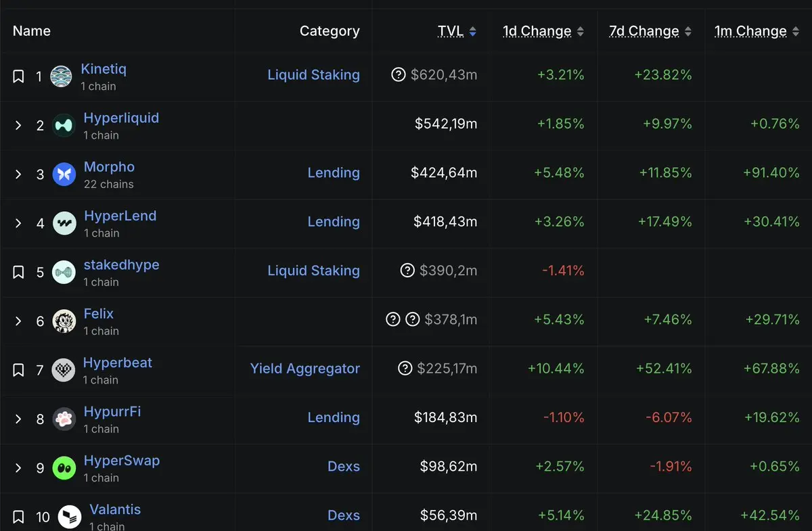Image resolution: width=812 pixels, height=531 pixels.
Task: Select HyperLend's +17.49% weekly change
Action: click(664, 222)
